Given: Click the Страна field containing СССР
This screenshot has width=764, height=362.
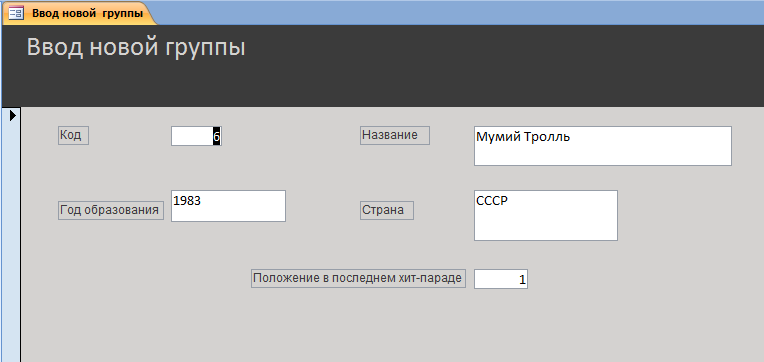Looking at the screenshot, I should [546, 215].
